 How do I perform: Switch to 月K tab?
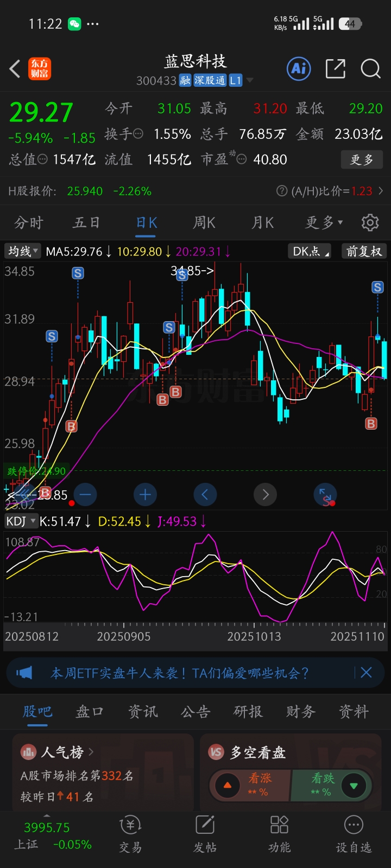263,222
